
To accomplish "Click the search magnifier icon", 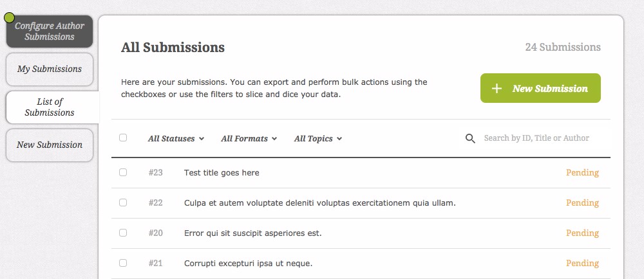I will click(x=470, y=138).
